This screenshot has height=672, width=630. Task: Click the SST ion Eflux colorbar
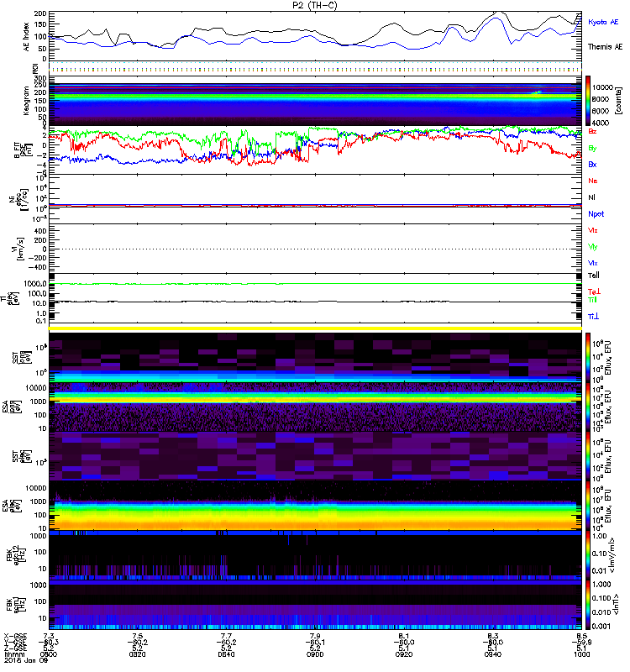tap(588, 358)
